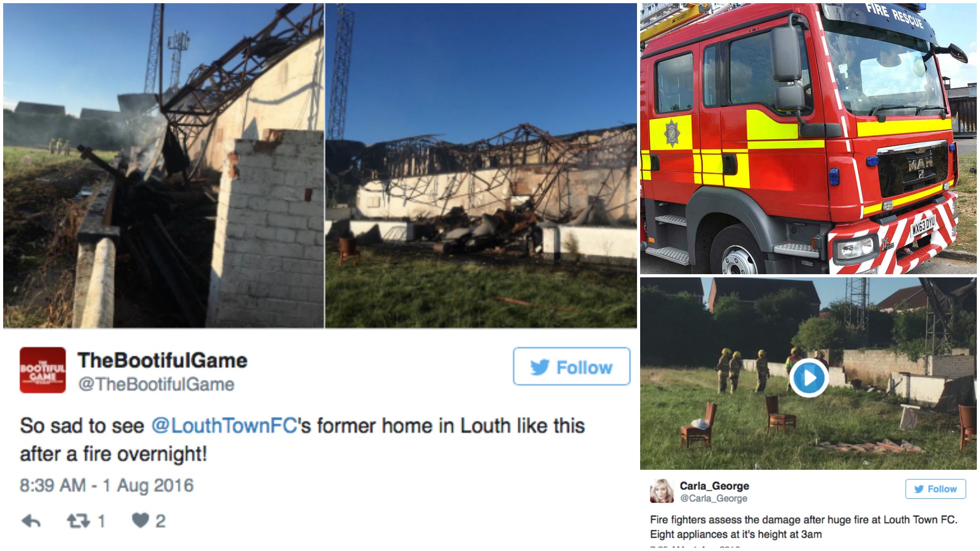Follow TheBootifulGame account
The image size is (980, 551).
click(x=572, y=366)
